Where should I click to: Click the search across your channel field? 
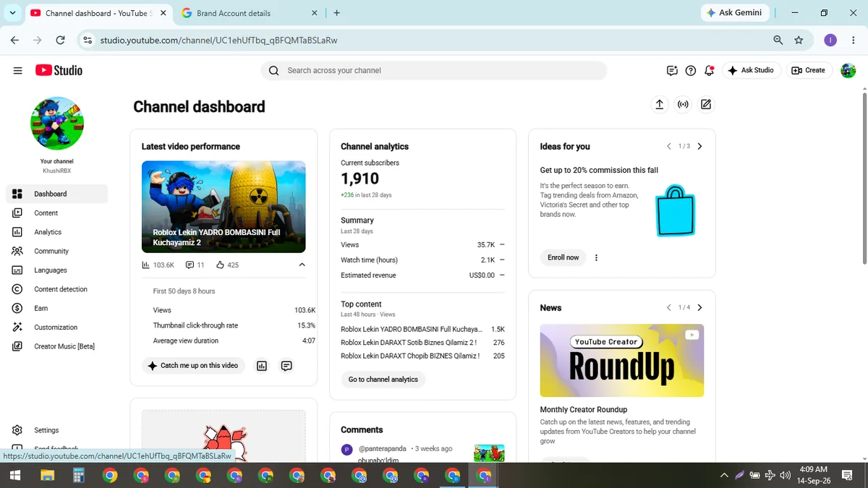pyautogui.click(x=434, y=70)
